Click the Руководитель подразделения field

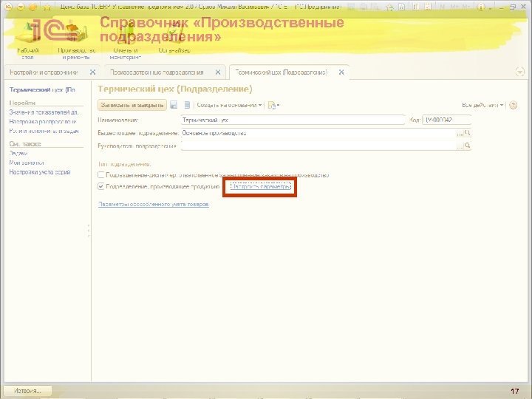pos(318,146)
